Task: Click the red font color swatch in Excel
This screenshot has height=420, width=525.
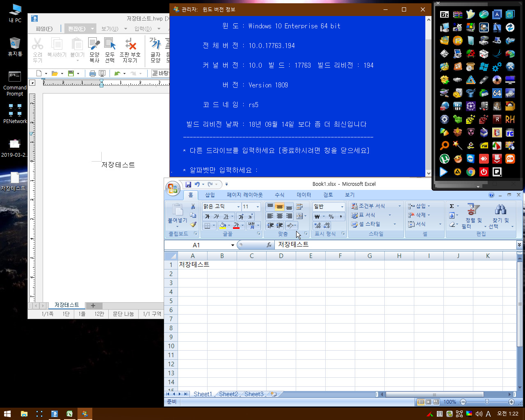Action: tap(236, 226)
